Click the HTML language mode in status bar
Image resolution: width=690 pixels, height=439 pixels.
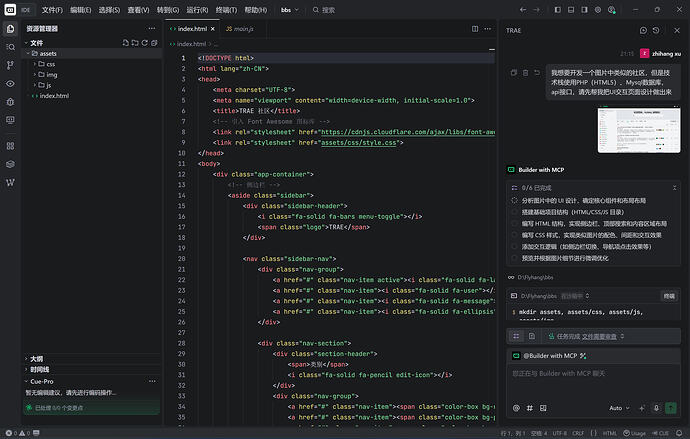coord(609,433)
